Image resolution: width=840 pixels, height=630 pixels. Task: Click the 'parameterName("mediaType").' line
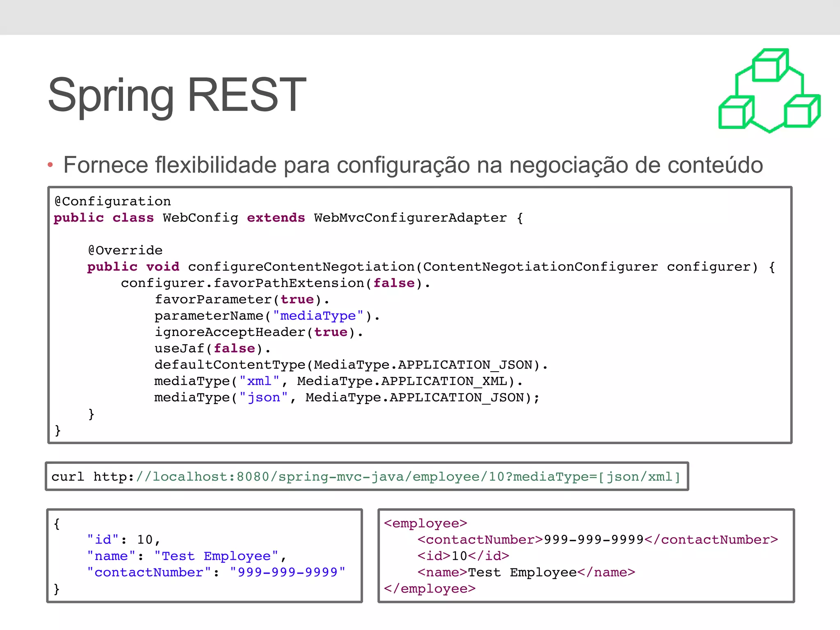[267, 316]
